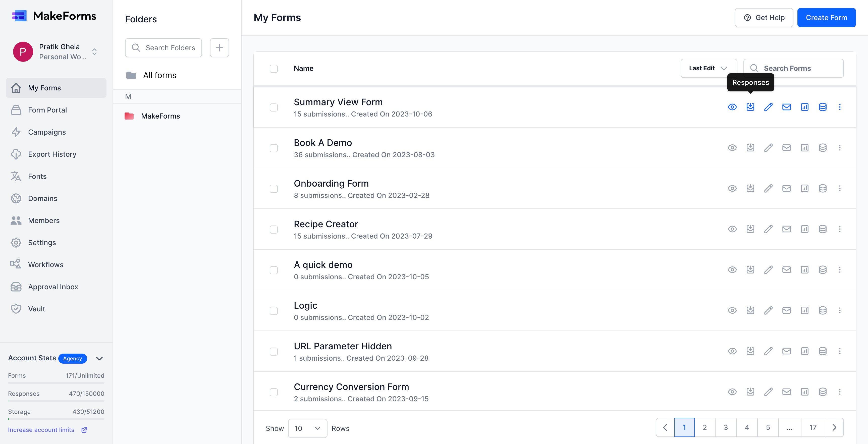
Task: Click the Create Form button
Action: pyautogui.click(x=826, y=18)
